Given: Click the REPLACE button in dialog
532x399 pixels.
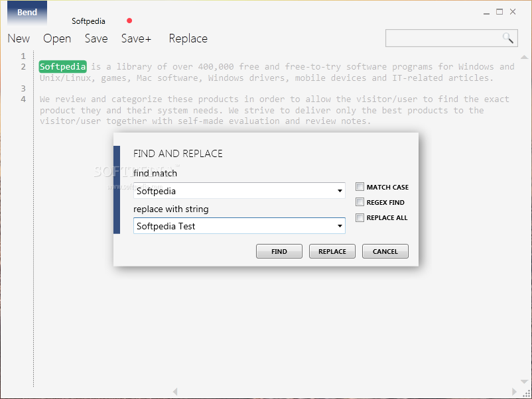Looking at the screenshot, I should pyautogui.click(x=332, y=251).
